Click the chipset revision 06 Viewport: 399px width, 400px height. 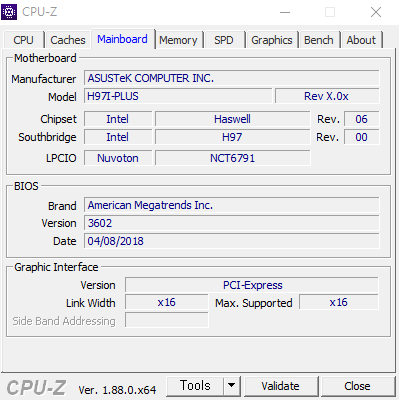[362, 119]
